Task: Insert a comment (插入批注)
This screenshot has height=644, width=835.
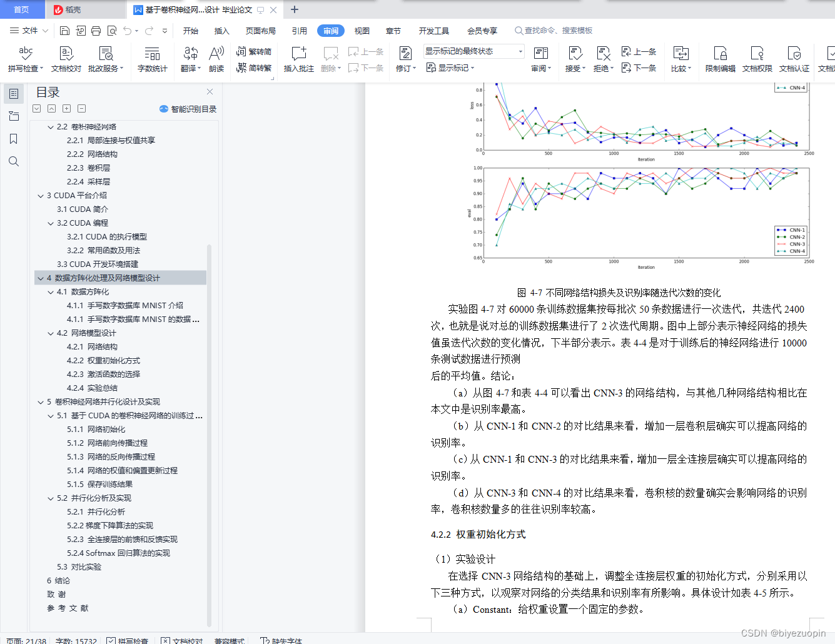Action: tap(299, 59)
